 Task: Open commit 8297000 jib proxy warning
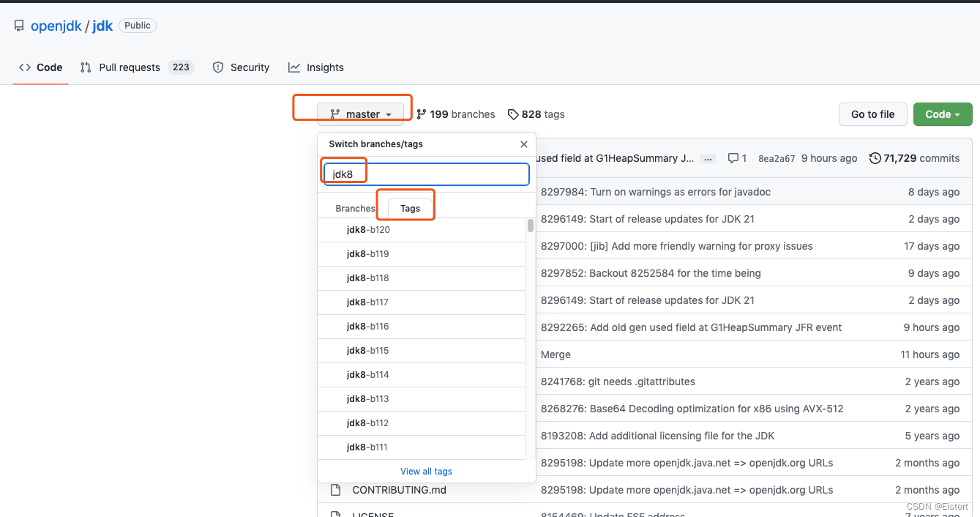(x=676, y=246)
